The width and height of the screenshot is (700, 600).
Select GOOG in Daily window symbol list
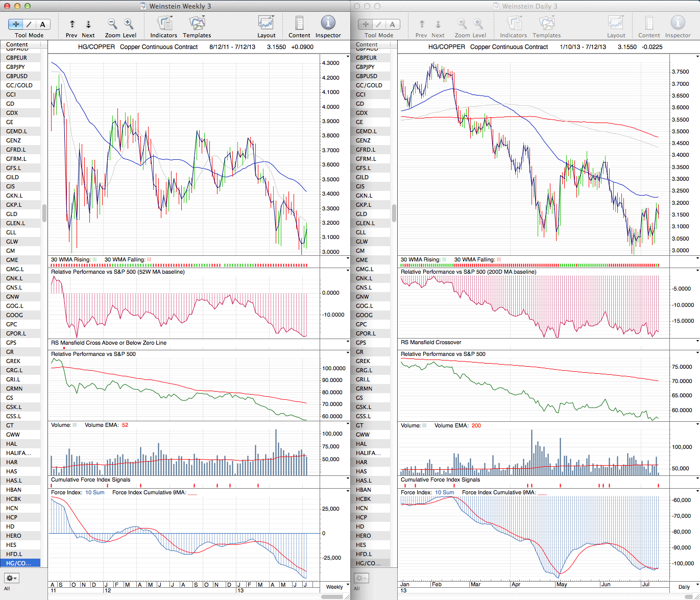(x=364, y=315)
